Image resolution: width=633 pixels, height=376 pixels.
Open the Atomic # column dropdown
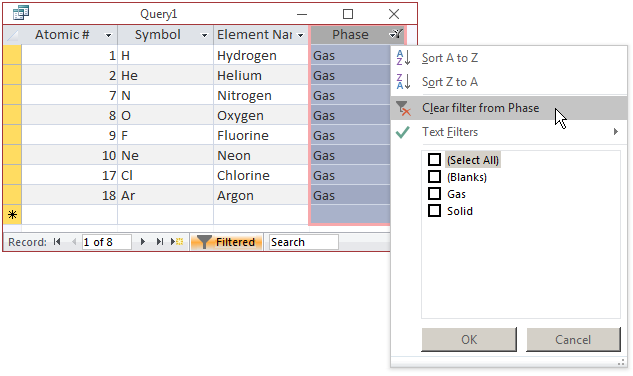pyautogui.click(x=108, y=35)
